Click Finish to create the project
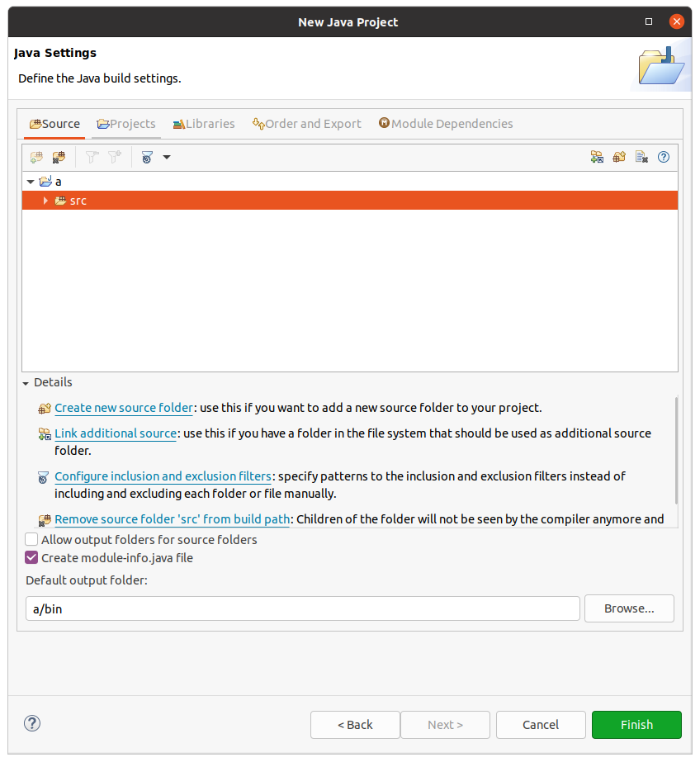The height and width of the screenshot is (762, 700). pyautogui.click(x=636, y=725)
